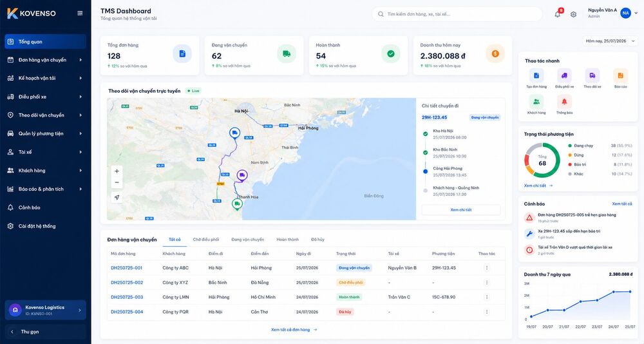
Task: Open the settings gear in top bar
Action: 573,14
